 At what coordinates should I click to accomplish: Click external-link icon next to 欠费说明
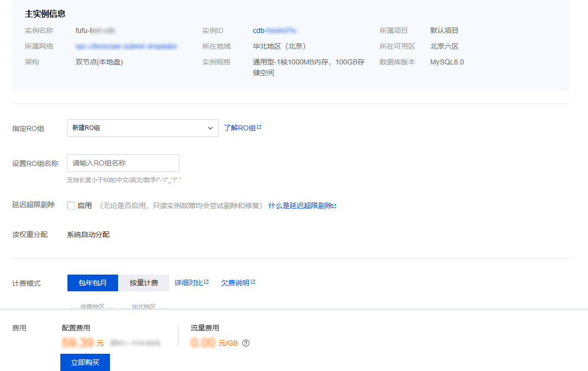[x=253, y=282]
